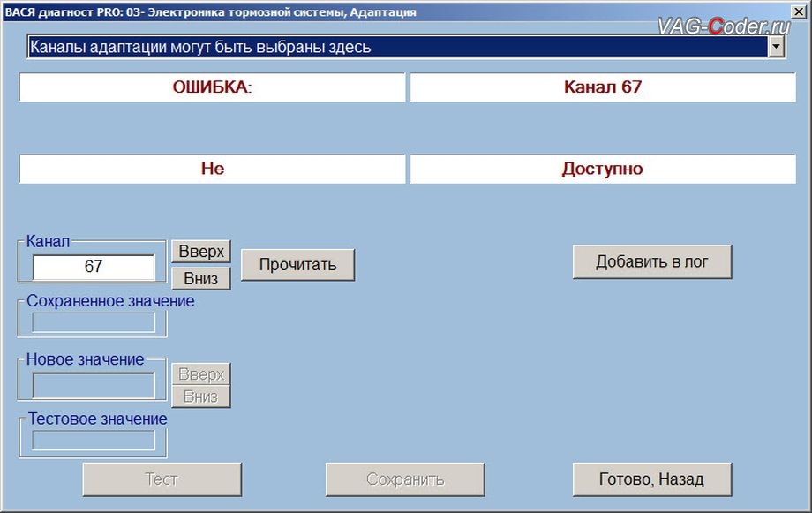
Task: Click the Тест button
Action: (162, 479)
